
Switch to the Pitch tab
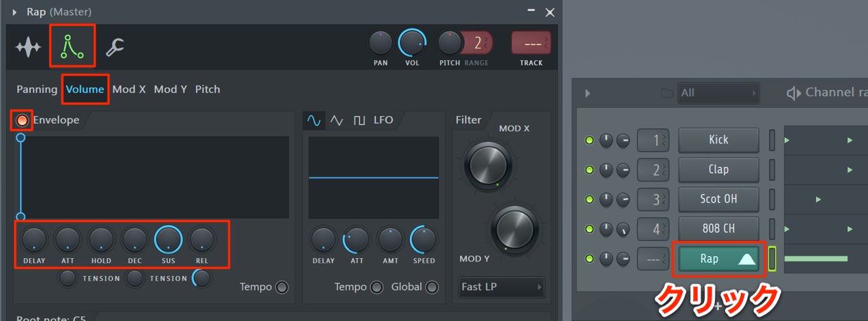[208, 89]
